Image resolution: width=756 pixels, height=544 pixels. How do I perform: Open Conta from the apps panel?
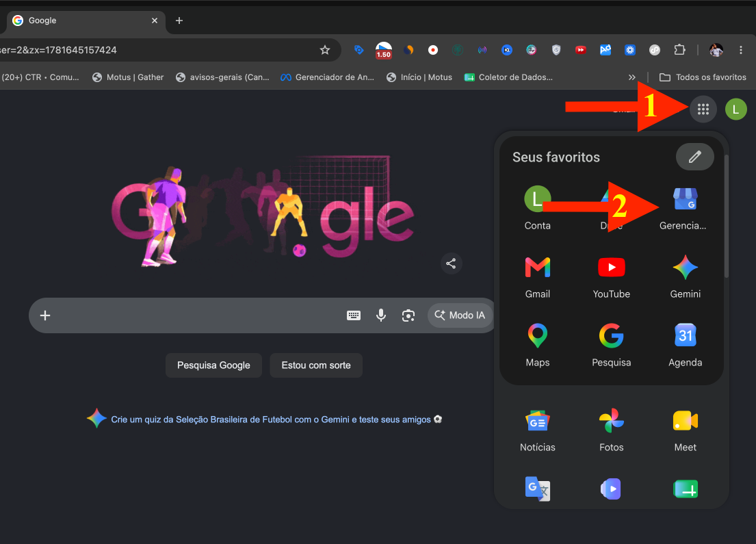click(537, 208)
